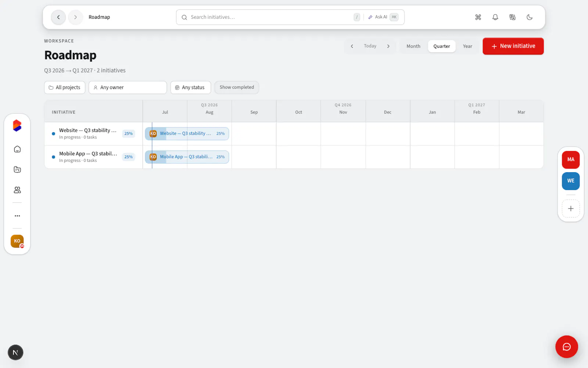Viewport: 588px width, 368px height.
Task: Click the app logo in sidebar
Action: (17, 126)
